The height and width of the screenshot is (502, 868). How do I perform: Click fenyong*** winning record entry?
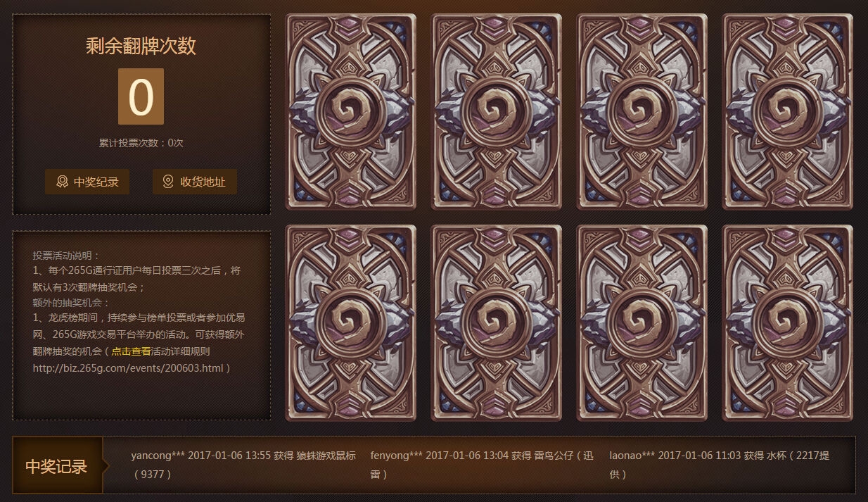coord(483,465)
